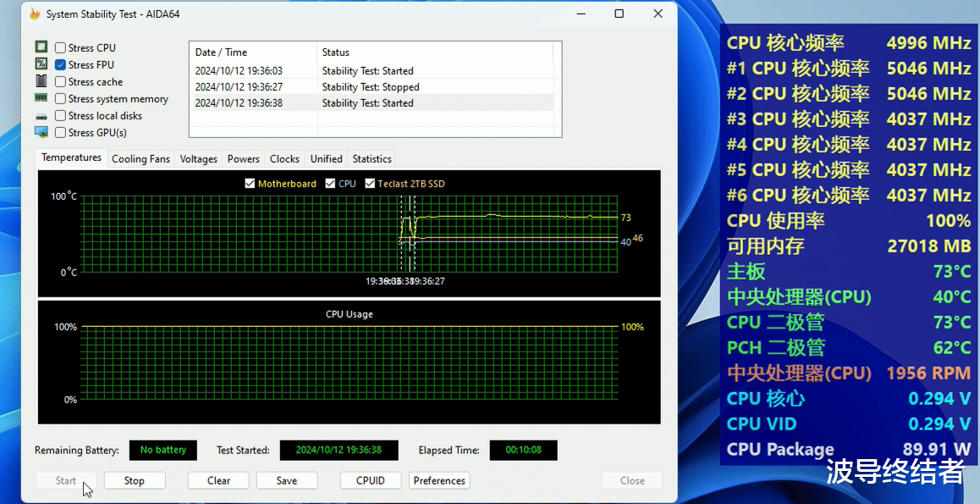Screen dimensions: 980x504
Task: Select the 19:36:38 Started log row
Action: click(x=372, y=103)
